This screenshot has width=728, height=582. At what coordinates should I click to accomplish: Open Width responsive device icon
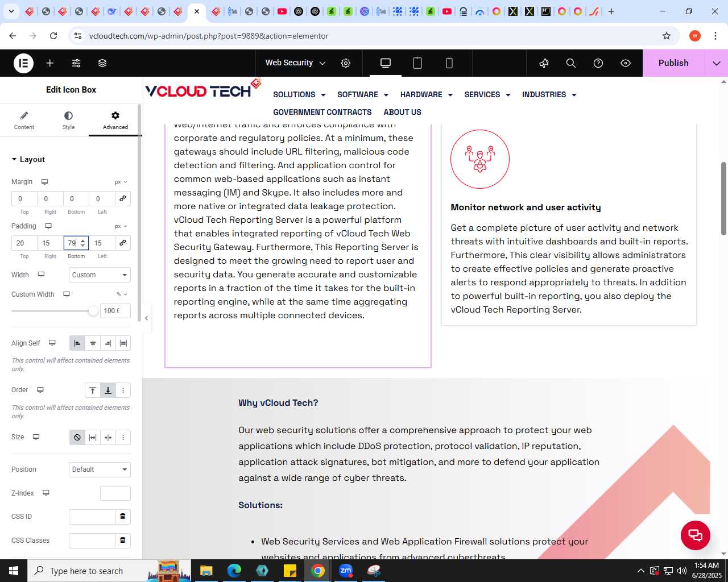click(x=41, y=275)
